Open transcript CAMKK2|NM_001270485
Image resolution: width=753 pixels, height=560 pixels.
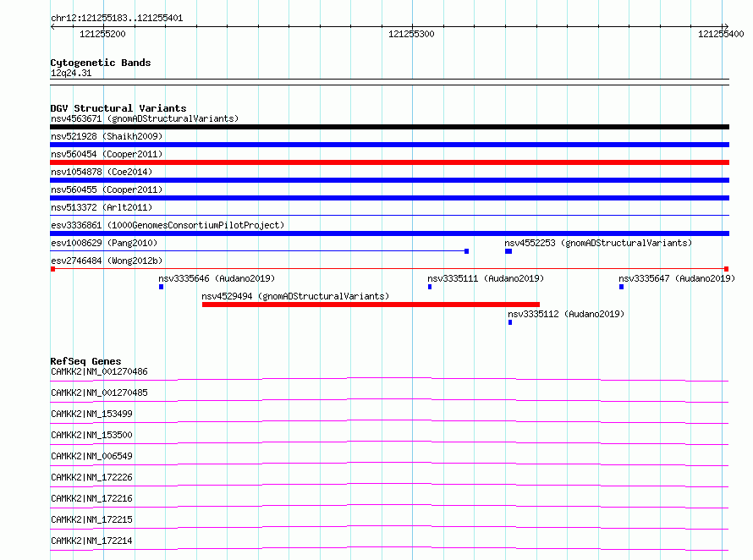[x=99, y=393]
